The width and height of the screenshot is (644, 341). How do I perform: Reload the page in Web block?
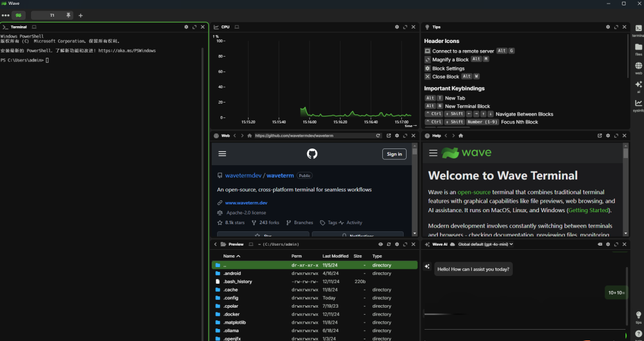[378, 136]
